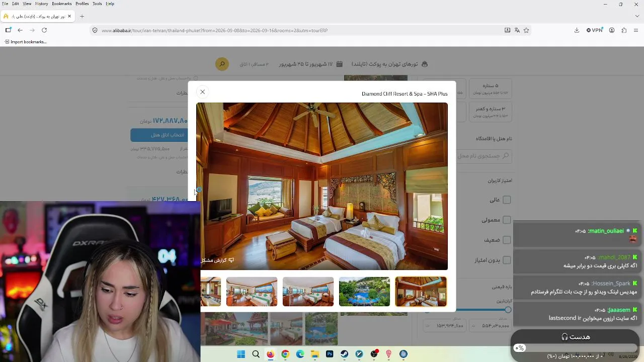The width and height of the screenshot is (644, 362).
Task: Click the minimum price field ۱۵۳,۹۲۴,۸۰۰
Action: [444, 326]
